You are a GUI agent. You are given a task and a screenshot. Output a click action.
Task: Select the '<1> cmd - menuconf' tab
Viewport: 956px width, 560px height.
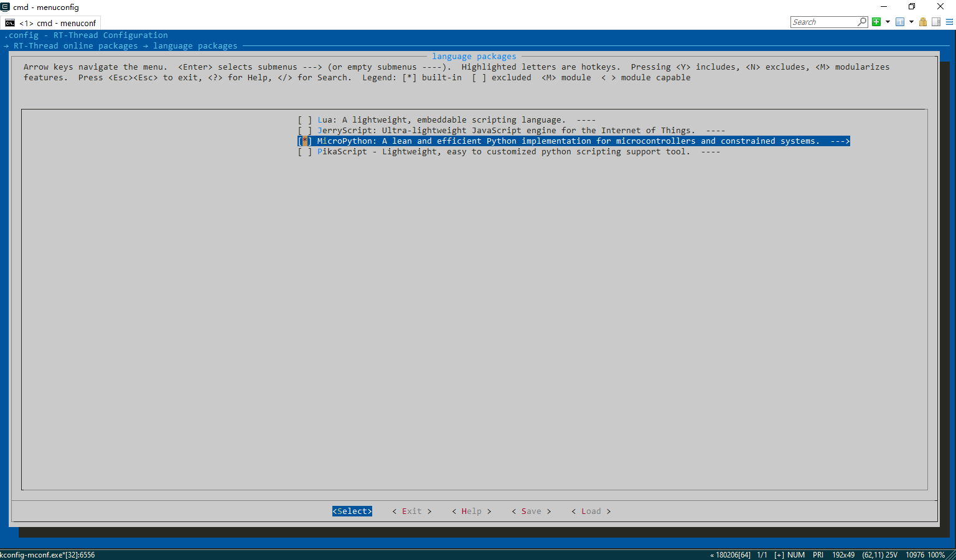click(52, 23)
